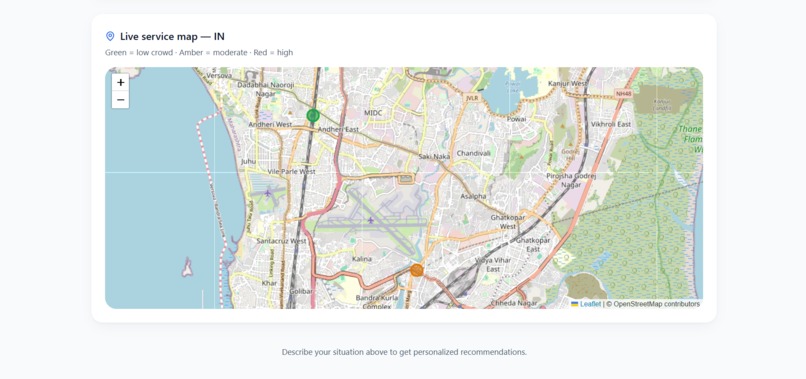Click the 'MIDC' map label
806x379 pixels.
(x=373, y=113)
